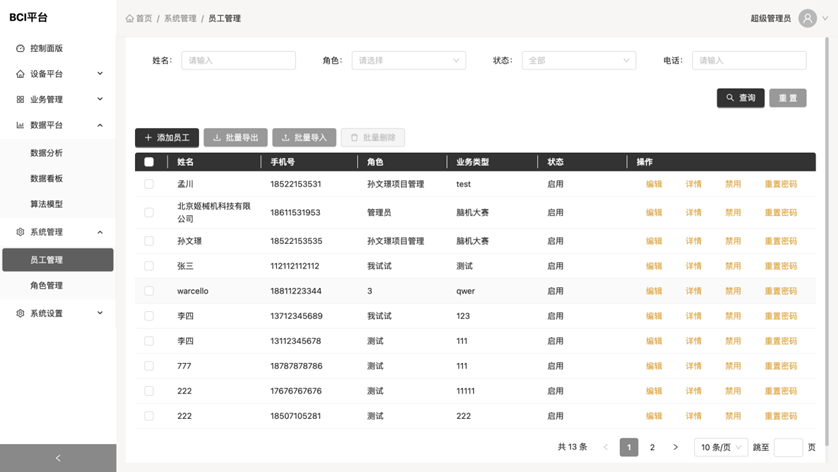Open the 10条/页 page size dropdown
This screenshot has width=838, height=472.
pyautogui.click(x=720, y=448)
